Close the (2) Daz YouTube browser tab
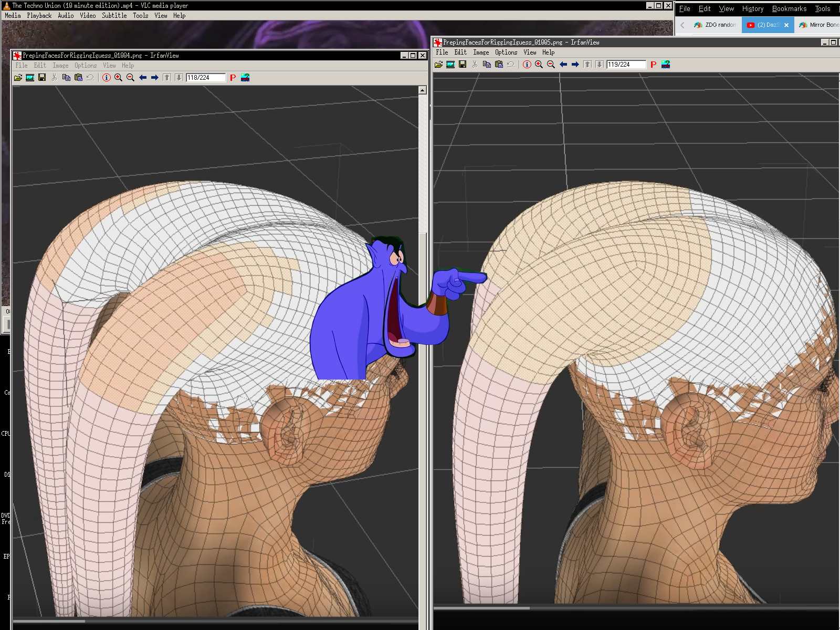Viewport: 840px width, 630px height. coord(786,25)
